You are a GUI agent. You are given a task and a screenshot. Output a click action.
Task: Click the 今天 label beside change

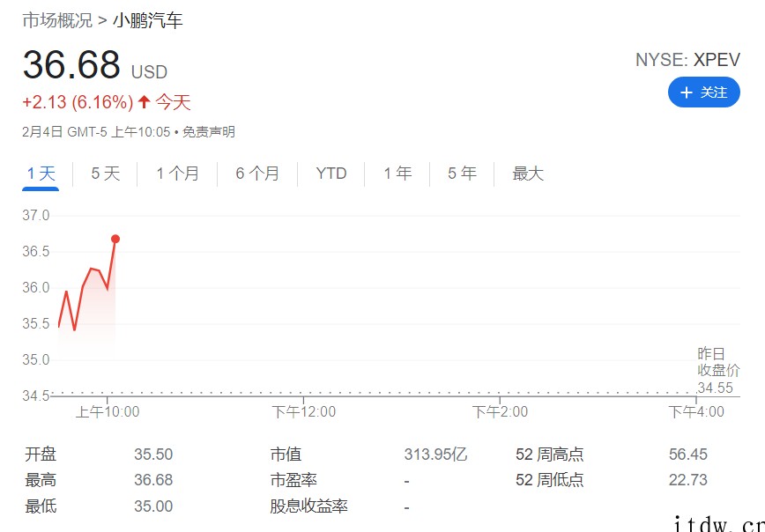click(174, 102)
